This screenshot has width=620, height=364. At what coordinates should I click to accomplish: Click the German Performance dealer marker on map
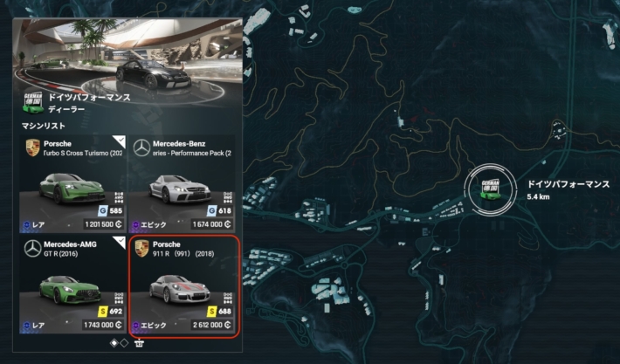tap(490, 189)
